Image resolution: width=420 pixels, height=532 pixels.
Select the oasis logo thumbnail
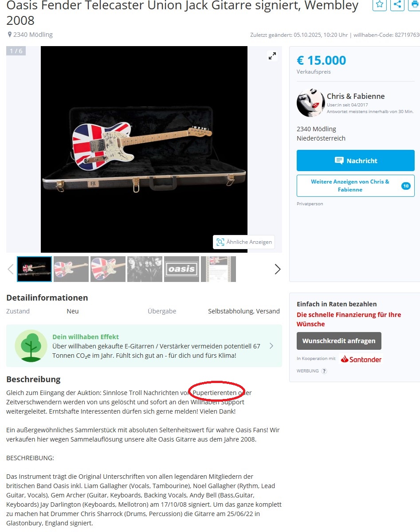pyautogui.click(x=181, y=269)
